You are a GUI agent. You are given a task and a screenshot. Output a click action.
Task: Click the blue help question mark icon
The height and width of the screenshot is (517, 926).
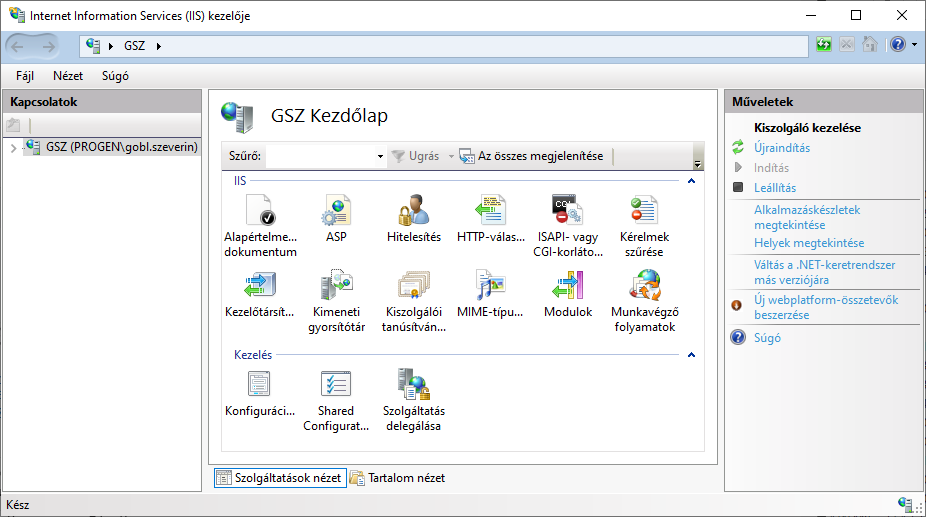[898, 44]
